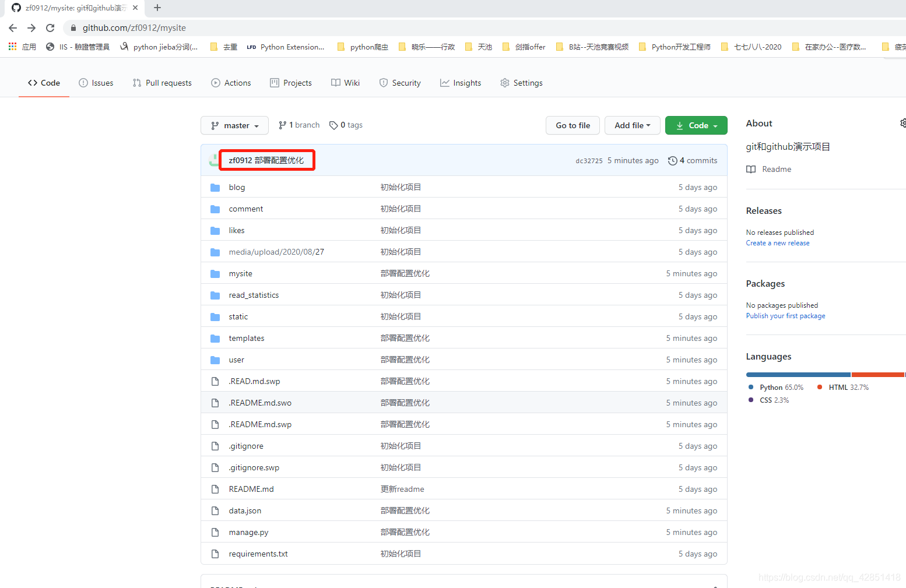The image size is (906, 588).
Task: Open the Code tab
Action: click(44, 83)
